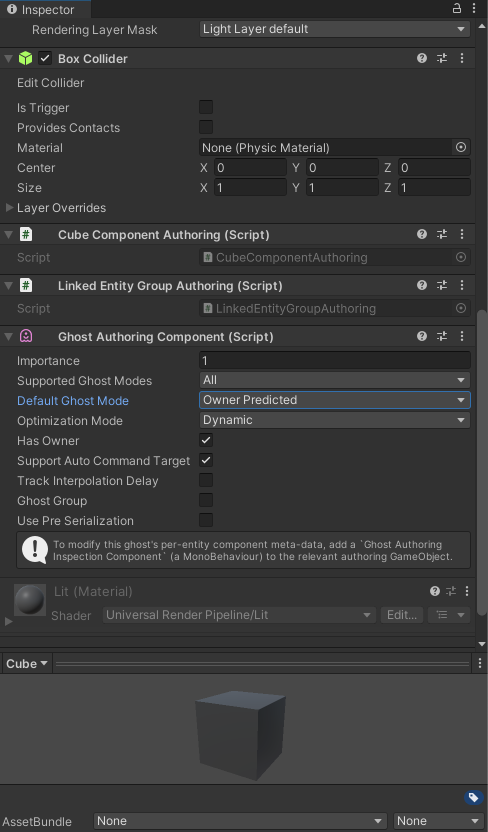Enable Use Pre Serialization checkbox

(x=206, y=521)
